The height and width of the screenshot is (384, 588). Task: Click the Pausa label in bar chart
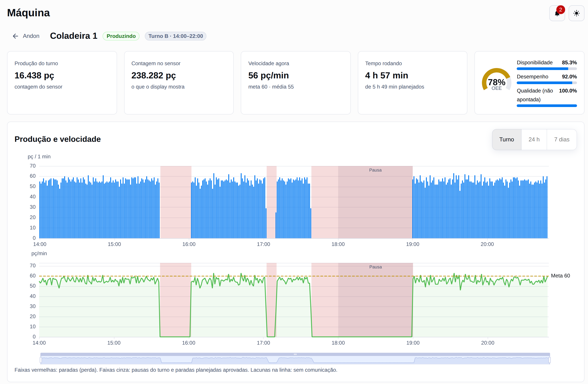click(x=375, y=170)
